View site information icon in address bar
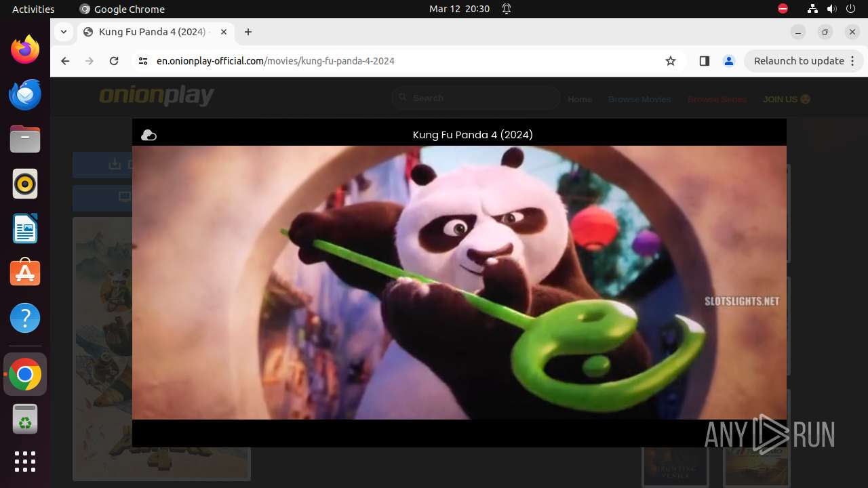 click(142, 61)
